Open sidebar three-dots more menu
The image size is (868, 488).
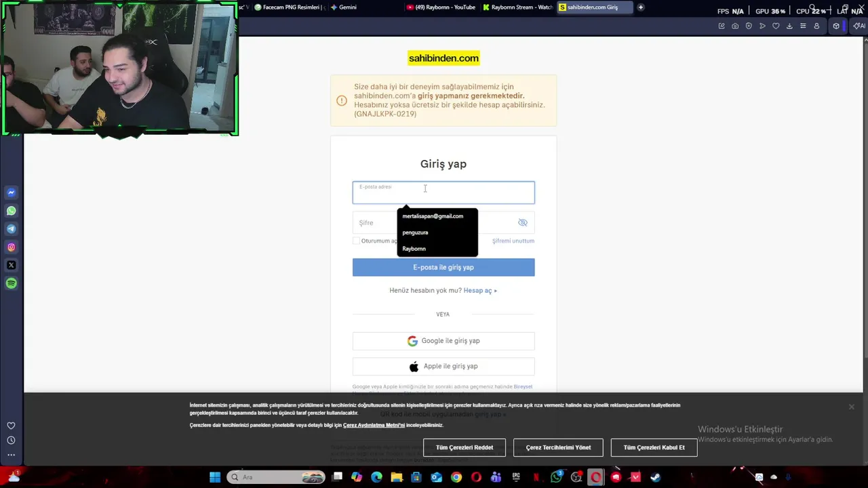point(11,455)
